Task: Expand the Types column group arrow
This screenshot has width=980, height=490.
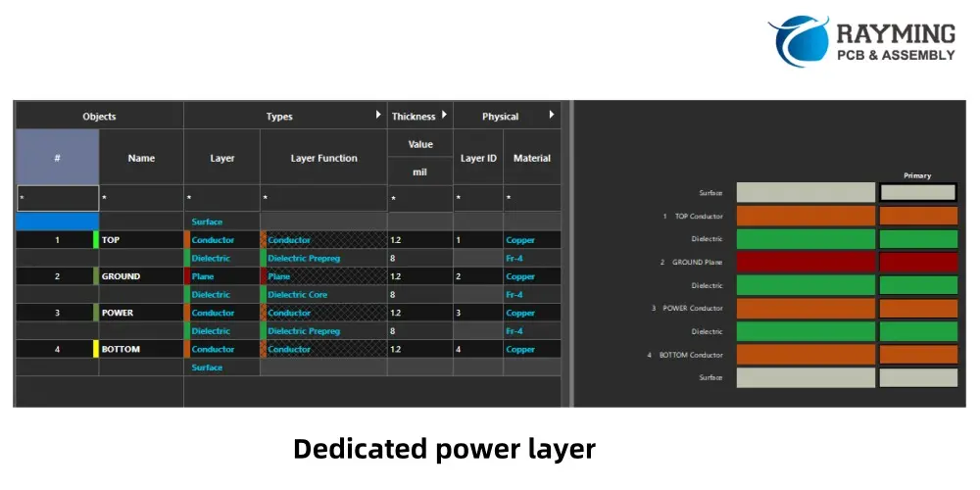Action: click(378, 116)
